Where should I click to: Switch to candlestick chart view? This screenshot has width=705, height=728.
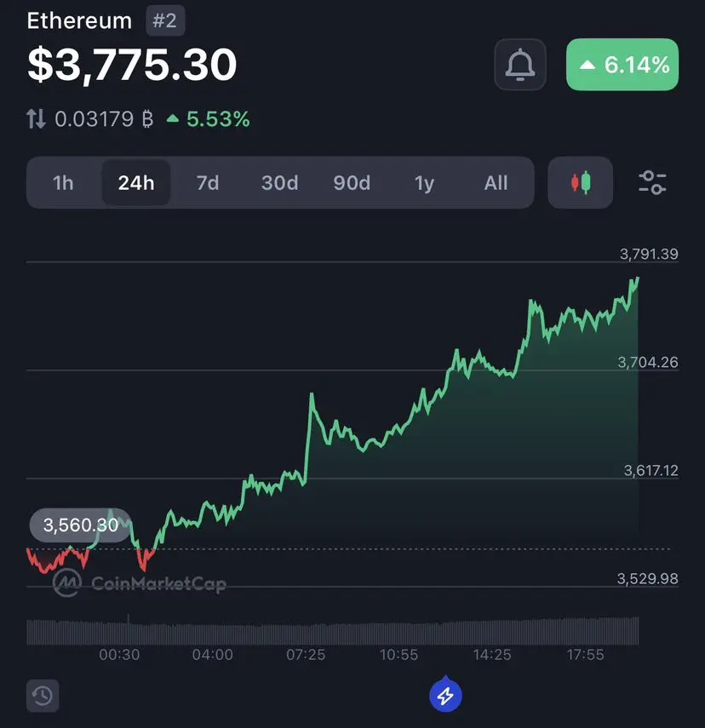tap(581, 182)
